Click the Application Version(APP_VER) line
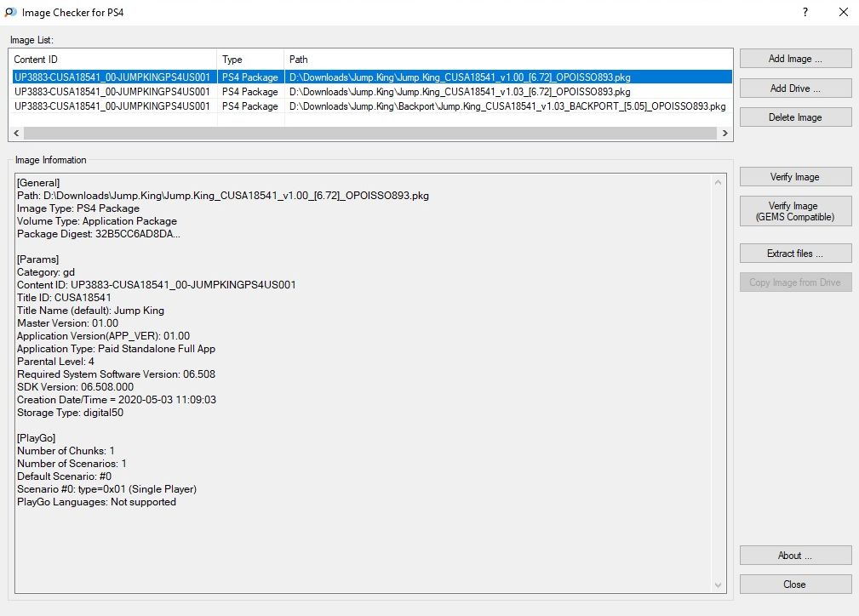The width and height of the screenshot is (859, 616). click(104, 336)
